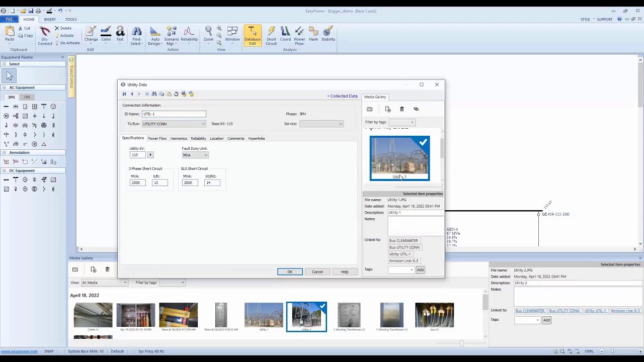Open Filter by tags dropdown in Utility Data
Image resolution: width=644 pixels, height=362 pixels.
[412, 122]
